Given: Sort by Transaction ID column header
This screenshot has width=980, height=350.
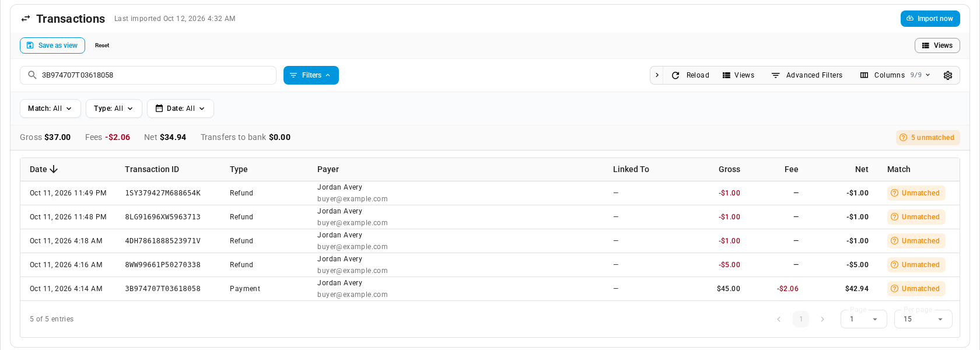Looking at the screenshot, I should coord(152,169).
